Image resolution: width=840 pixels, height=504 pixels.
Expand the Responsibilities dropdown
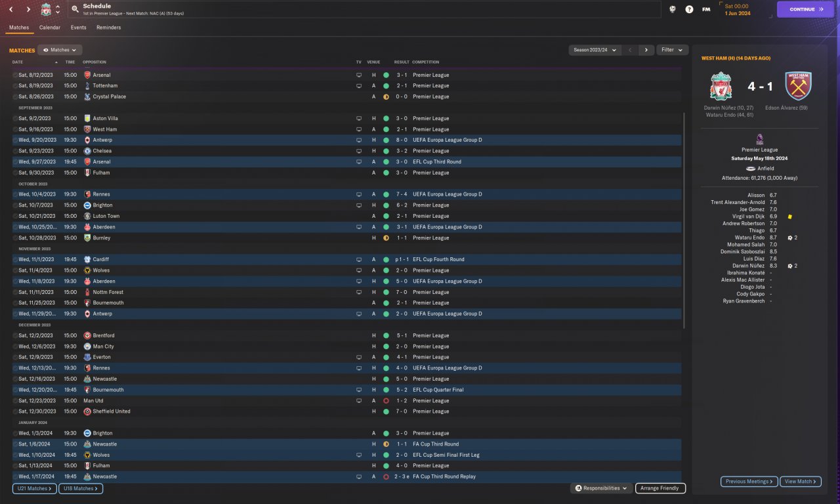pos(602,488)
